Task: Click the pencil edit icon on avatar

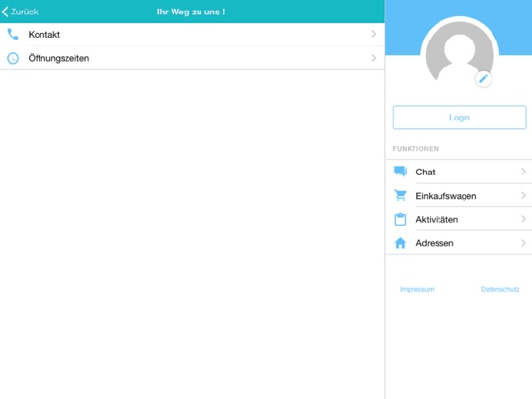Action: pos(483,79)
